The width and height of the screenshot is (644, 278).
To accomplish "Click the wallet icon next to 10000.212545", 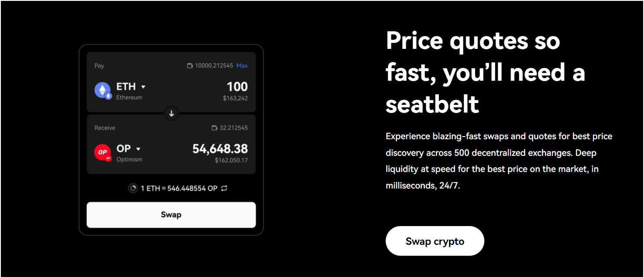I will [190, 66].
